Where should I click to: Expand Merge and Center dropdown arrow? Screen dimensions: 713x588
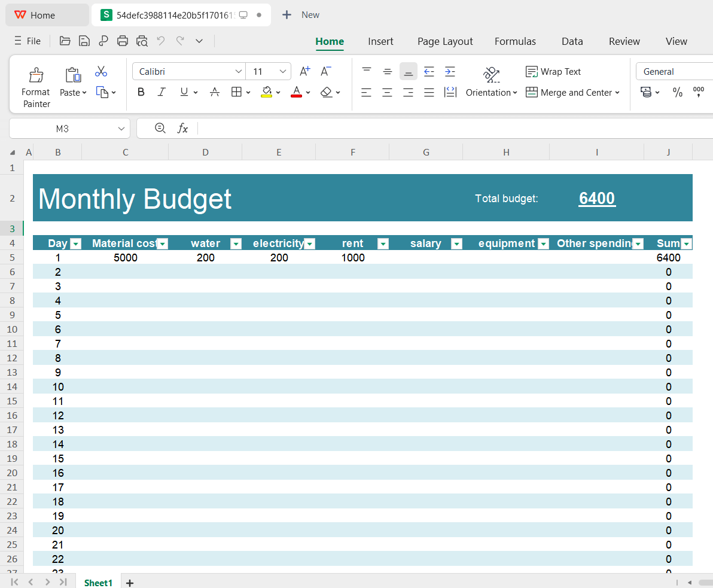coord(617,93)
